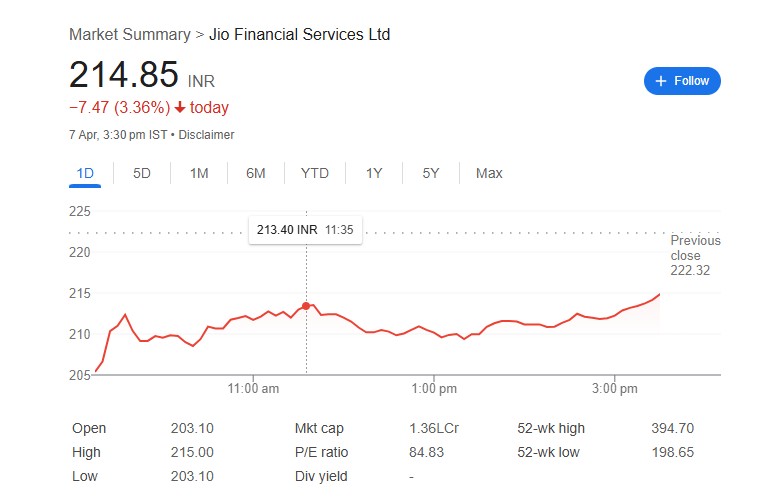Click the 214.85 current price value
This screenshot has height=501, width=773.
(x=124, y=75)
